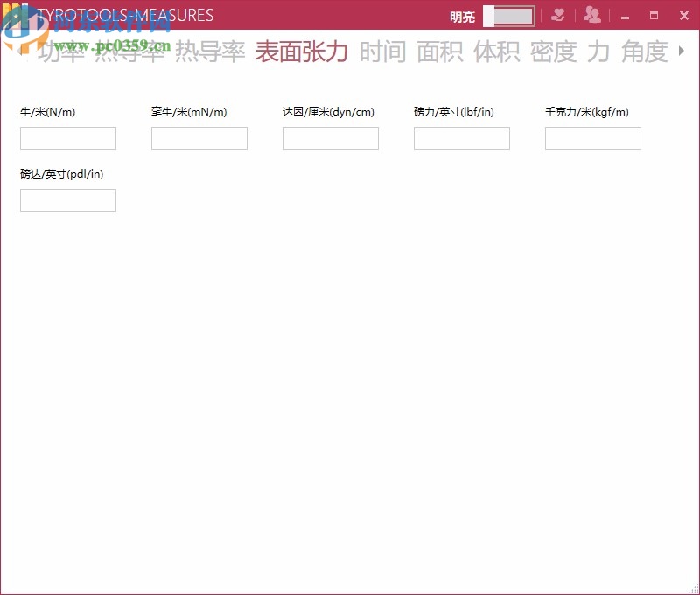Select the 功率 tab
Image resolution: width=700 pixels, height=595 pixels.
[x=61, y=52]
